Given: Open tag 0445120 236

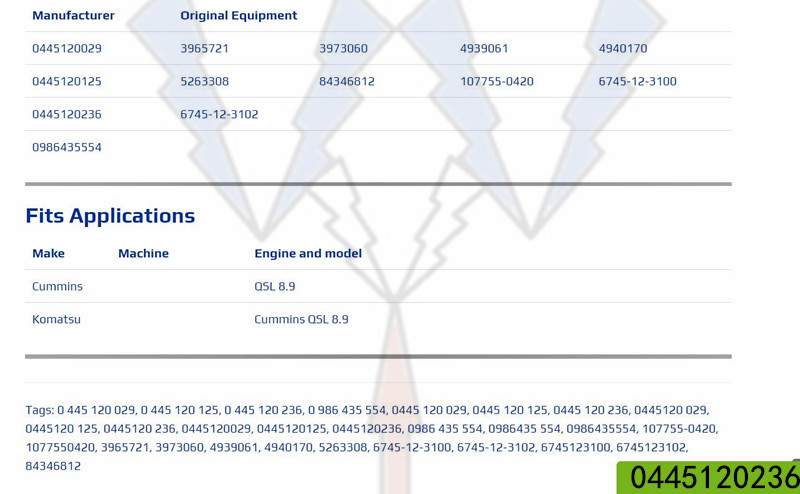Looking at the screenshot, I should pyautogui.click(x=140, y=429).
